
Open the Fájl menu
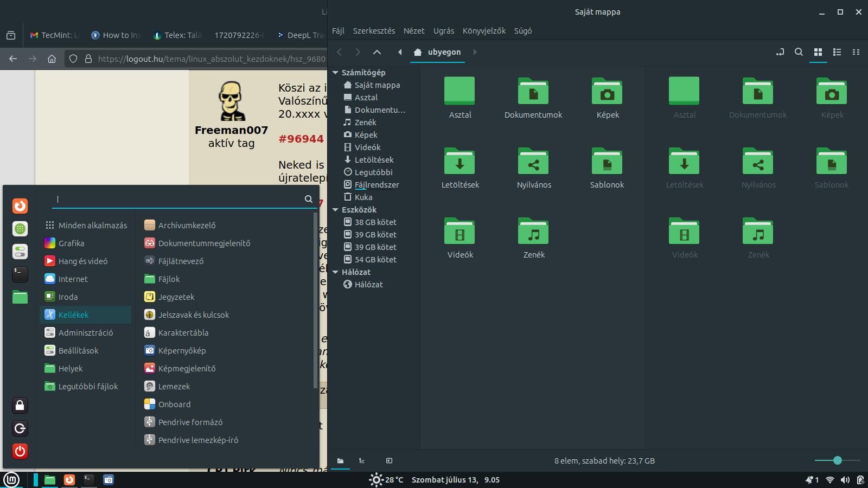338,31
